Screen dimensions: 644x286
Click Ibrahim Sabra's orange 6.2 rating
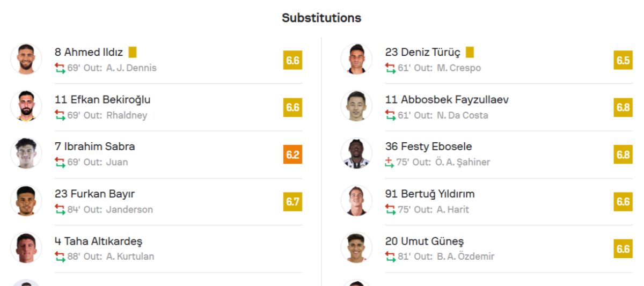coord(292,155)
